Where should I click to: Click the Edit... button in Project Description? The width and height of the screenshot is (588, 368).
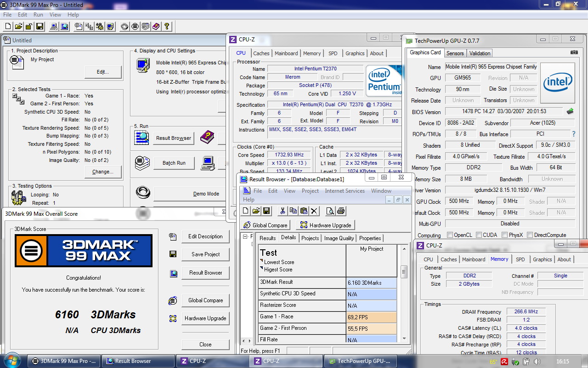tap(103, 72)
